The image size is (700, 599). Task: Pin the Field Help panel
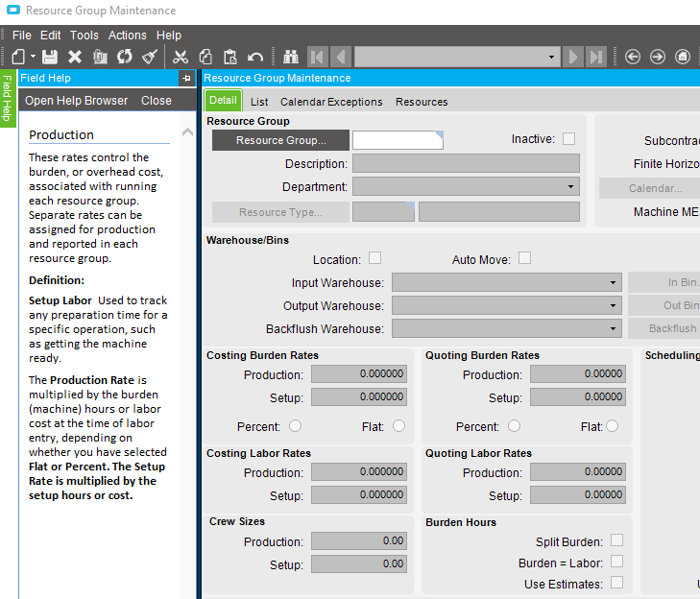click(x=186, y=78)
